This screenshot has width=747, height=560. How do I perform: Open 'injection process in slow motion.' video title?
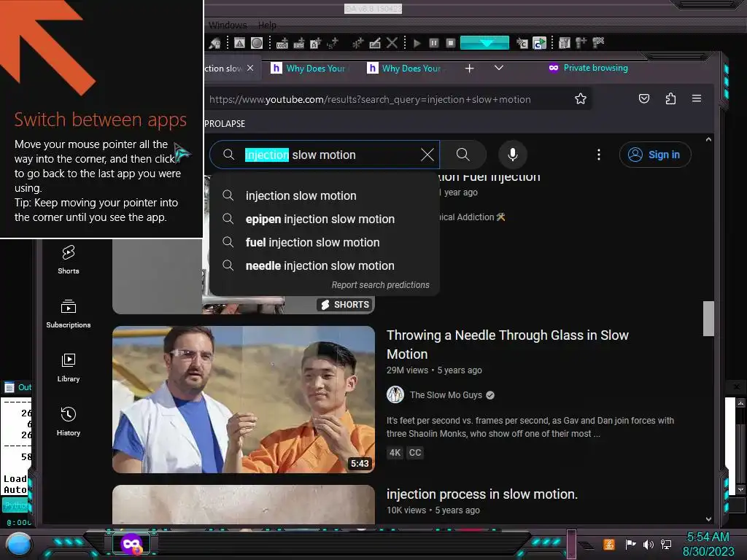[481, 494]
